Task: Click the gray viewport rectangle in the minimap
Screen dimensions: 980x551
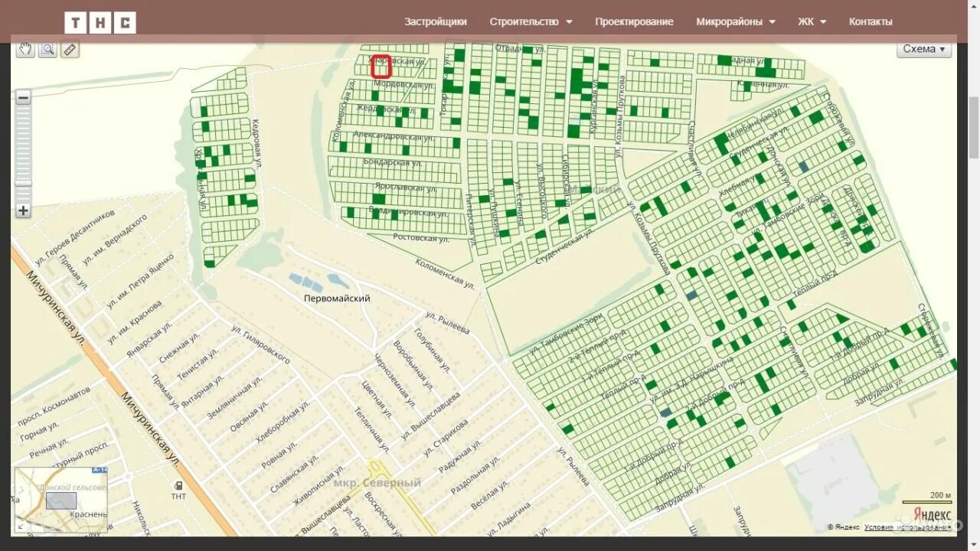Action: (x=61, y=501)
